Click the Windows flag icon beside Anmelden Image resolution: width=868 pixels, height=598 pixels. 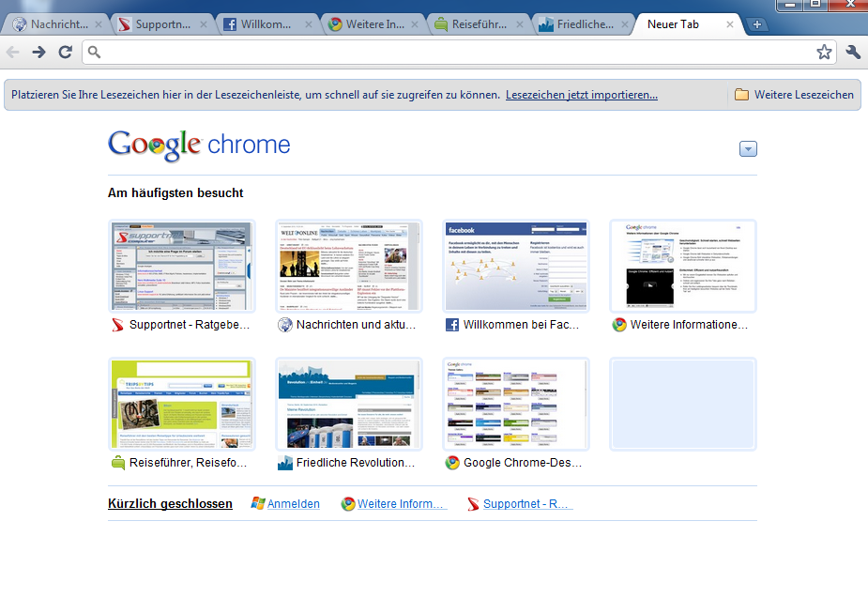coord(257,503)
